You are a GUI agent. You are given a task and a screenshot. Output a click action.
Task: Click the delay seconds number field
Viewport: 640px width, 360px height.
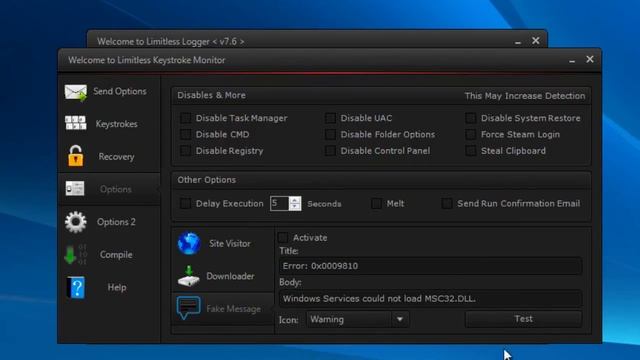(280, 203)
